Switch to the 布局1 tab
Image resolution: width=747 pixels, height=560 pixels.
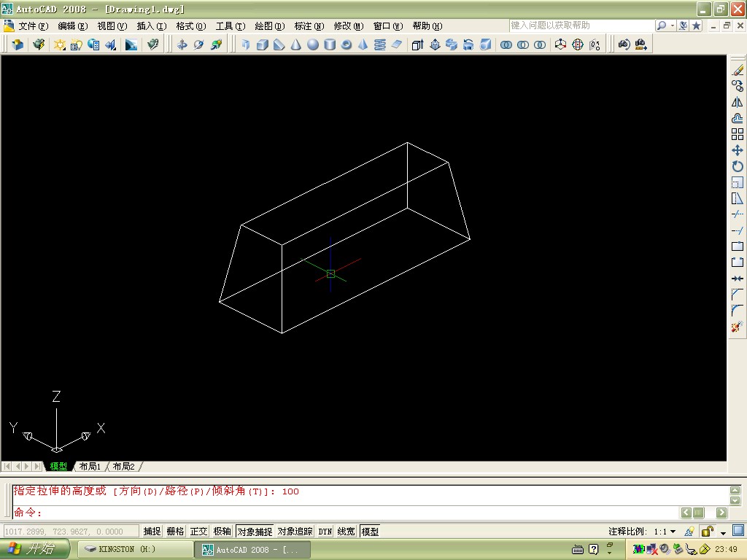coord(90,467)
